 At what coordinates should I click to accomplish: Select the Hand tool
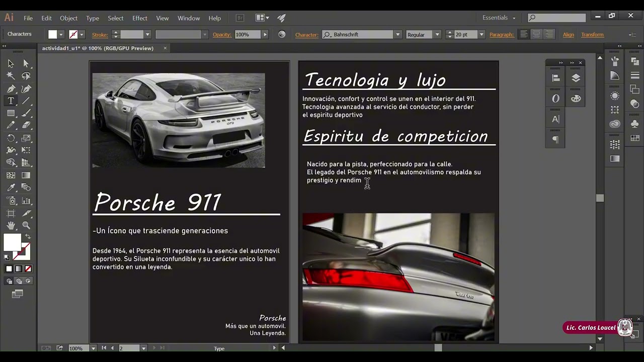click(x=11, y=225)
